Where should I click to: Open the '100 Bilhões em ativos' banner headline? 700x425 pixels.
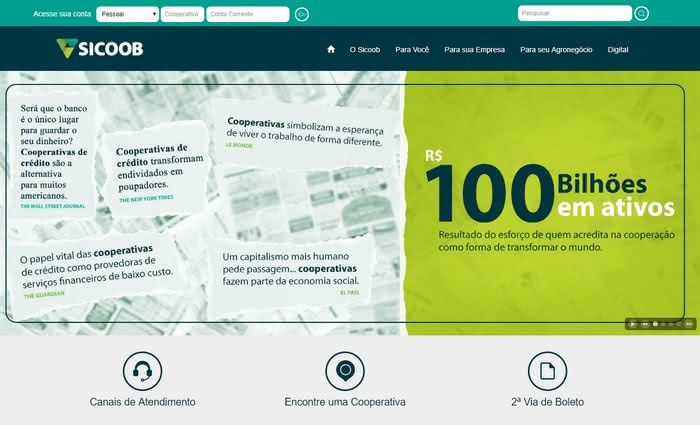550,188
